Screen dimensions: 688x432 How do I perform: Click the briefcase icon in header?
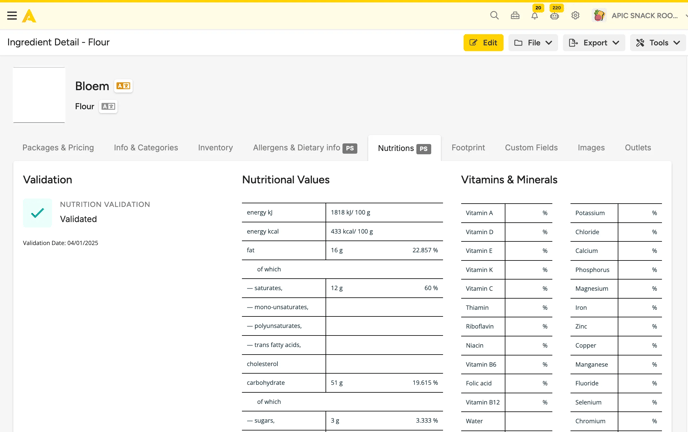(x=515, y=16)
